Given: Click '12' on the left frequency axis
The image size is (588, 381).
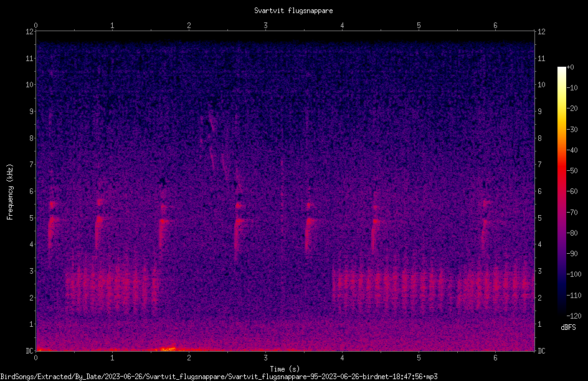Looking at the screenshot, I should (x=30, y=32).
